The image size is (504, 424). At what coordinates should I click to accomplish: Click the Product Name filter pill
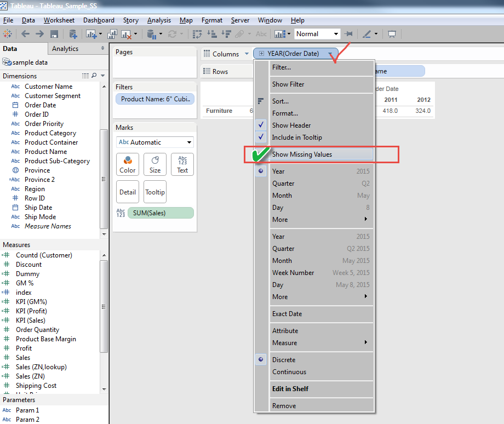point(155,99)
